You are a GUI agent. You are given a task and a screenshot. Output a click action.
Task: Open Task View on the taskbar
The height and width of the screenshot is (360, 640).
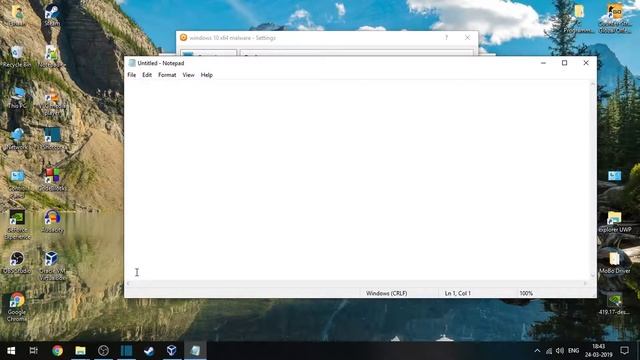click(34, 351)
